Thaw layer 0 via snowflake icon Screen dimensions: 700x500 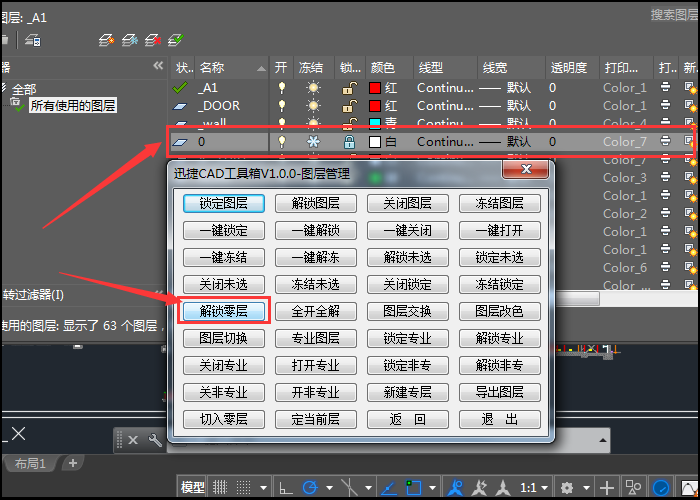click(x=313, y=142)
